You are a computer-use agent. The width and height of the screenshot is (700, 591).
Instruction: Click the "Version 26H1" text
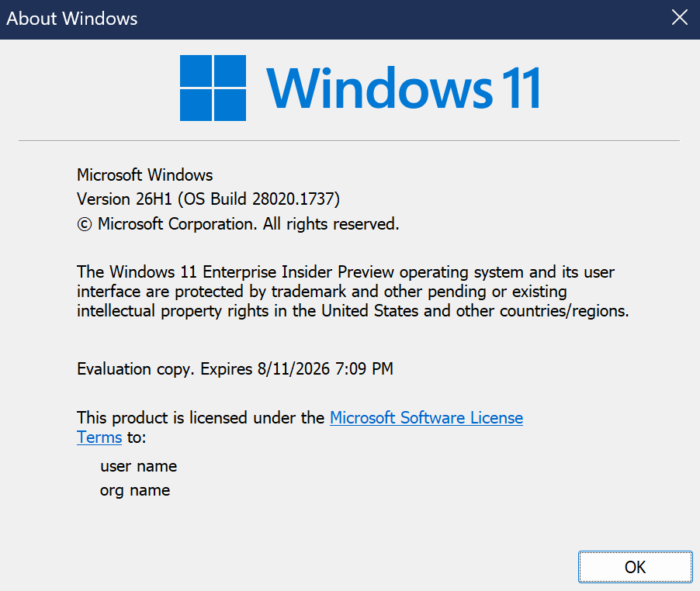[x=125, y=199]
